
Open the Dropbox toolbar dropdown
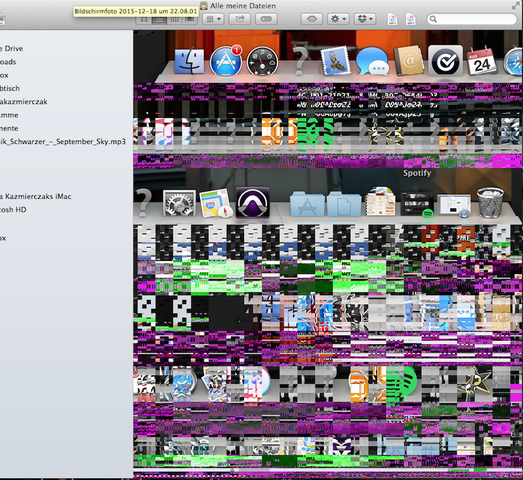tap(365, 19)
